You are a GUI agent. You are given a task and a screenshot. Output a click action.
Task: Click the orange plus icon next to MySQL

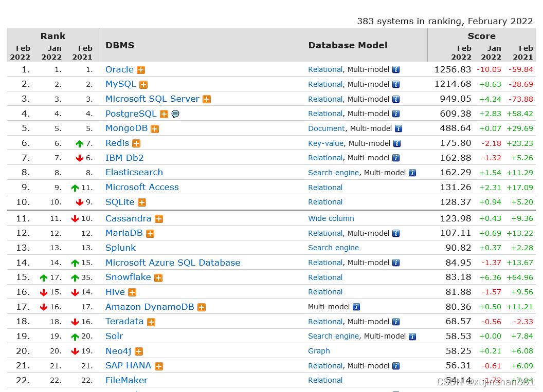[x=143, y=85]
